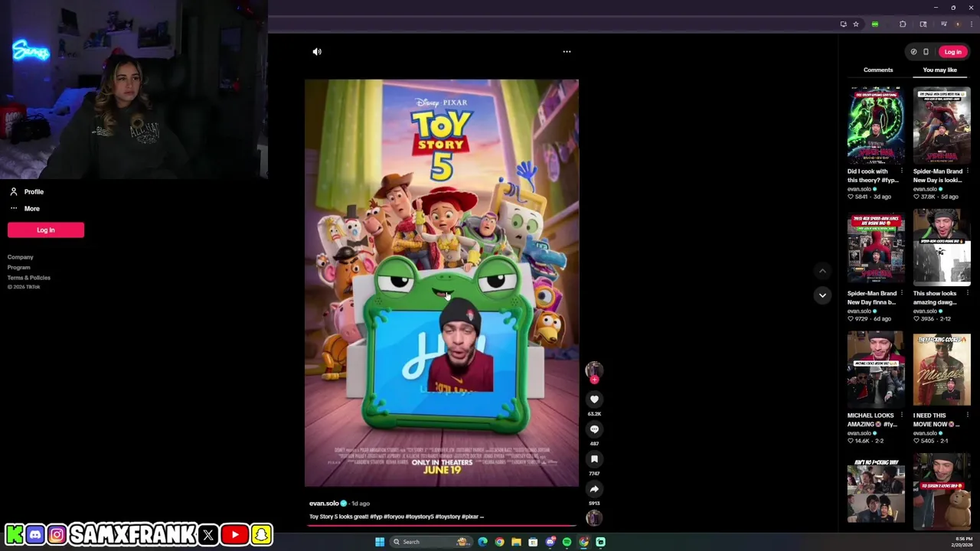Open video 'Did I cook with this theory?'
The width and height of the screenshot is (980, 551).
click(876, 126)
